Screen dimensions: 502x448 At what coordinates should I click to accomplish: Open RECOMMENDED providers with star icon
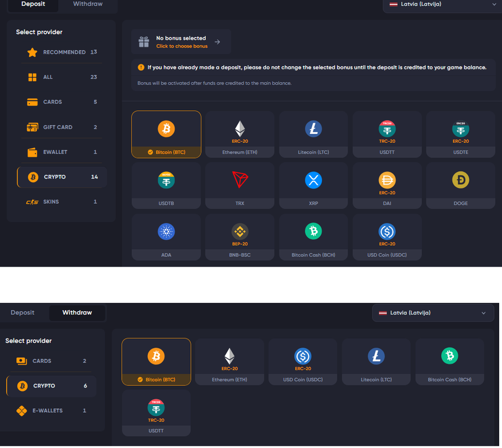click(x=62, y=52)
